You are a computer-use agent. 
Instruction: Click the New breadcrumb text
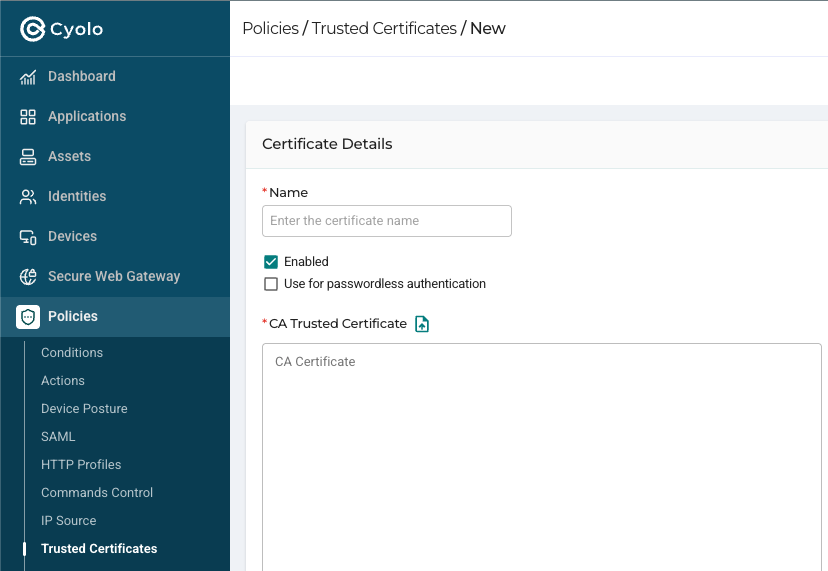pos(487,28)
